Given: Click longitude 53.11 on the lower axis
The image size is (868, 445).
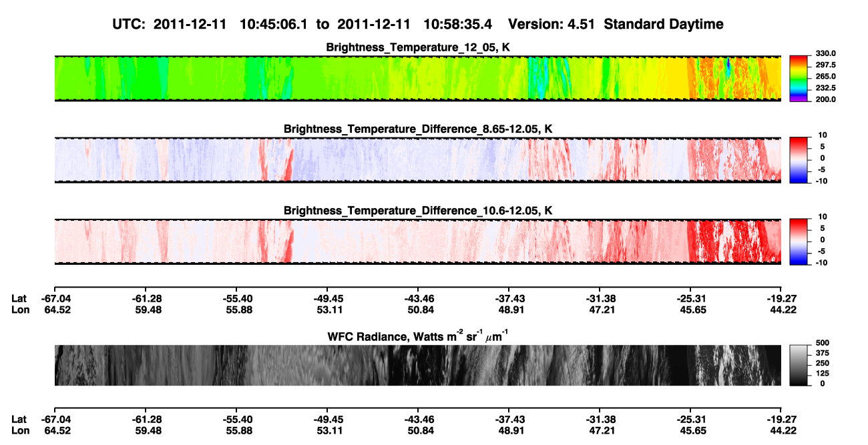Looking at the screenshot, I should pyautogui.click(x=329, y=430).
